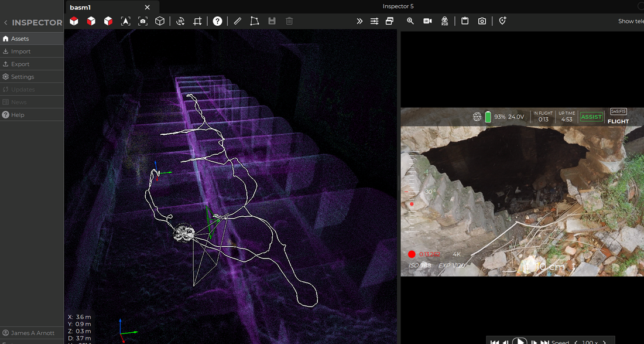Toggle the IR thermal camera view
Viewport: 644px width, 344px height.
pyautogui.click(x=427, y=21)
